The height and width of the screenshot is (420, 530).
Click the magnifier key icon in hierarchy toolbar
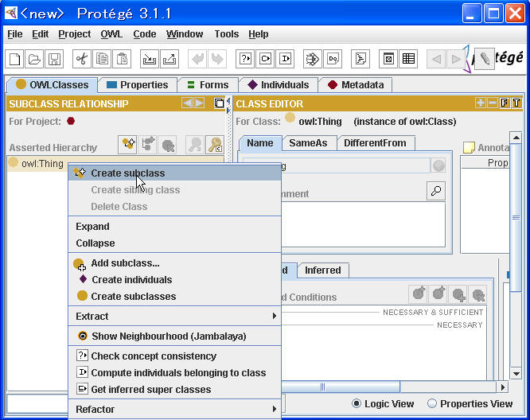215,144
